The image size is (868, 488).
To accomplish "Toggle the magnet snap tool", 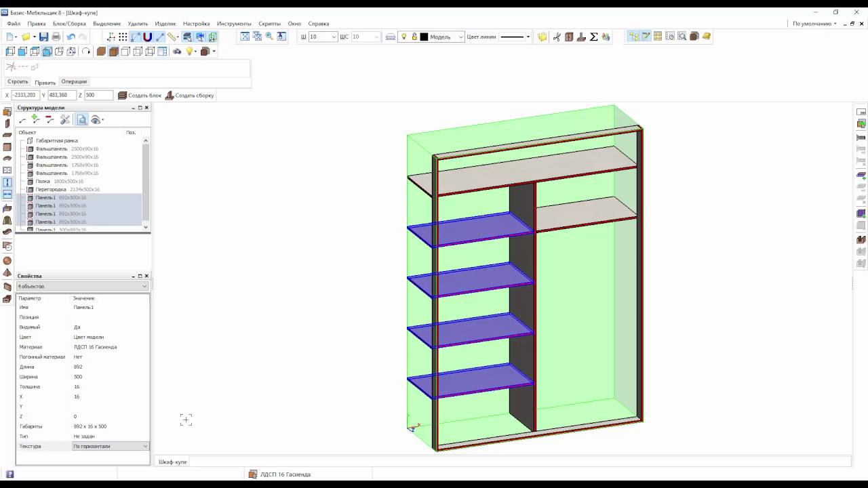I will pyautogui.click(x=147, y=37).
